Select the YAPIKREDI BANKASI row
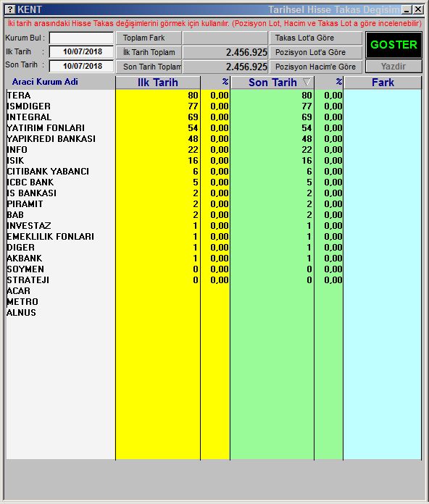 pos(214,139)
